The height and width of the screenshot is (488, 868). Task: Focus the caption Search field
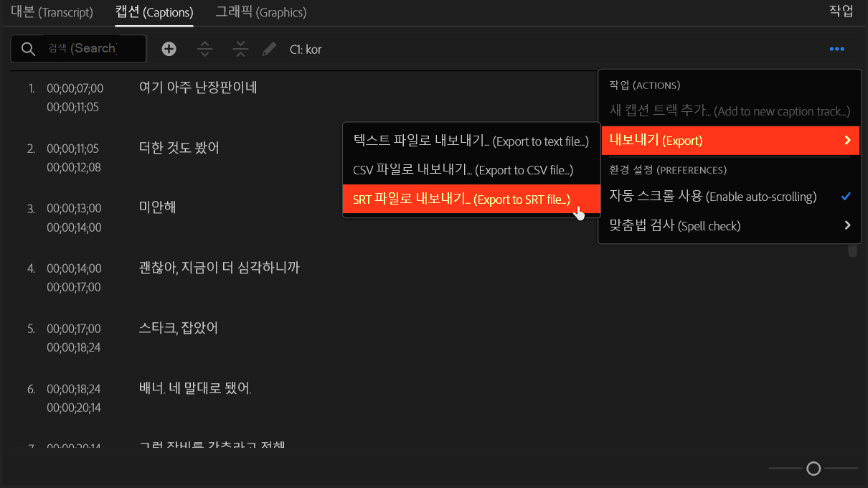click(x=79, y=49)
